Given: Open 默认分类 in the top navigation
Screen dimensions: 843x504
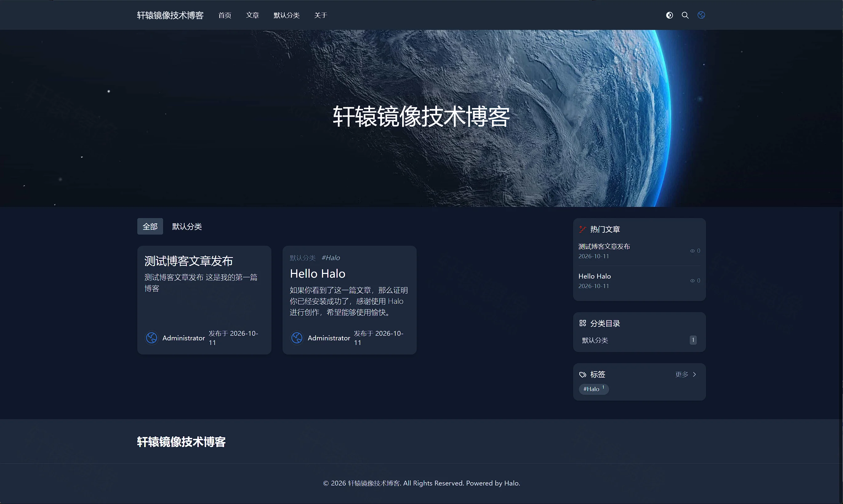Looking at the screenshot, I should pyautogui.click(x=287, y=15).
